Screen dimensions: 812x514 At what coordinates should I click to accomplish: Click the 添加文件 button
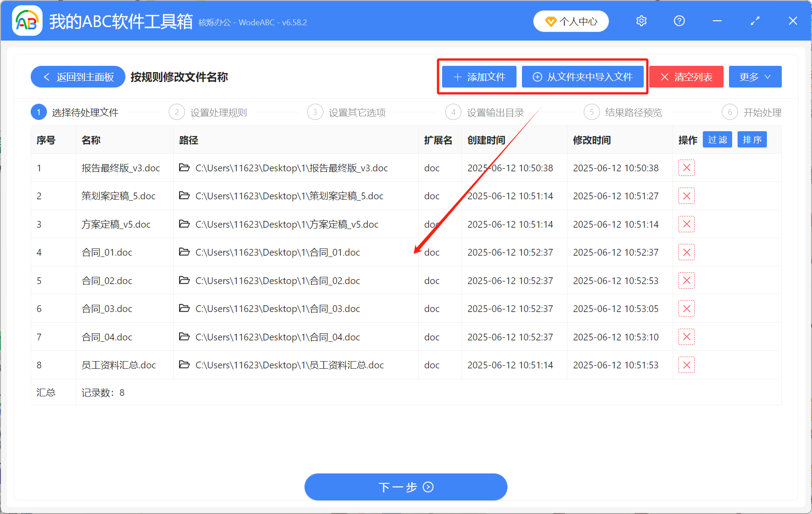tap(478, 77)
